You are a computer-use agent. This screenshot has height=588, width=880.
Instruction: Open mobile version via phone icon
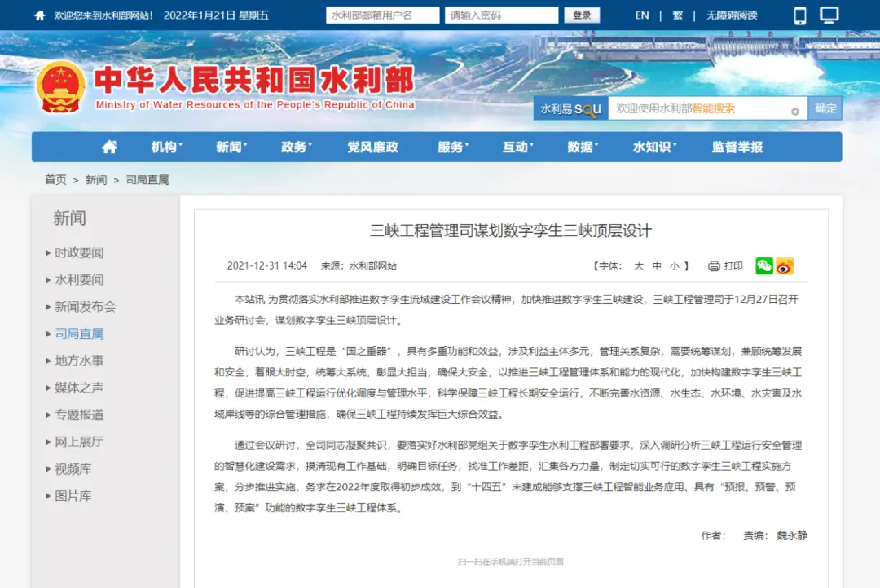tap(800, 15)
